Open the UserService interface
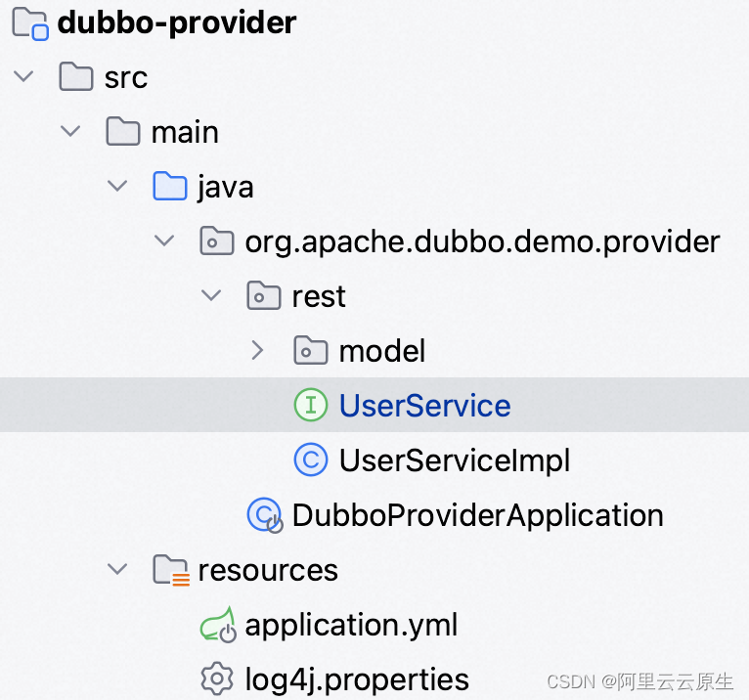The image size is (749, 700). [x=424, y=406]
